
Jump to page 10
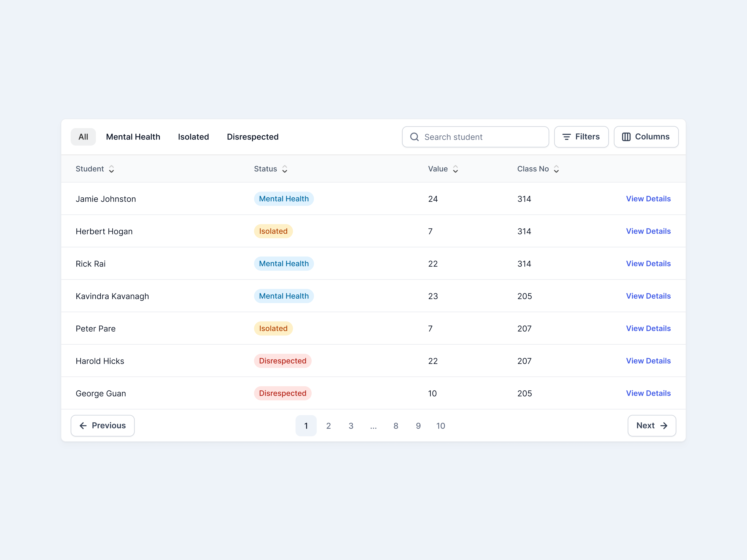coord(440,426)
